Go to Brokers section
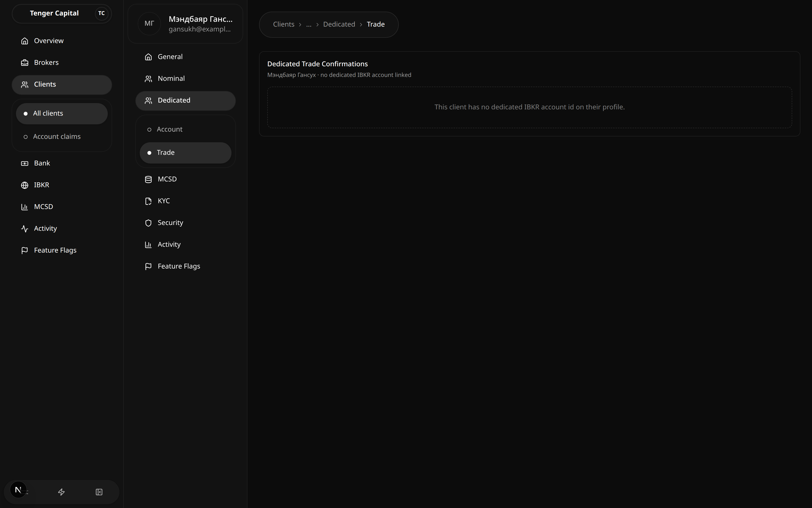The width and height of the screenshot is (812, 508). (62, 62)
